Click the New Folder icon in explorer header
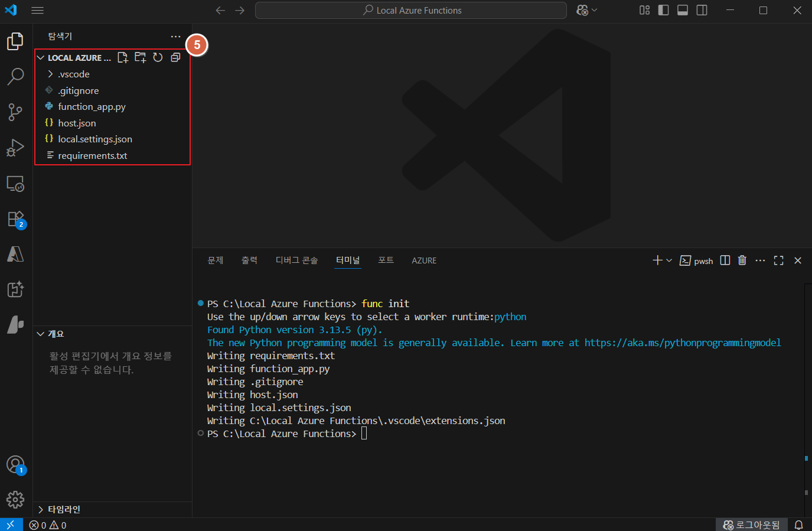812x531 pixels. pos(141,57)
